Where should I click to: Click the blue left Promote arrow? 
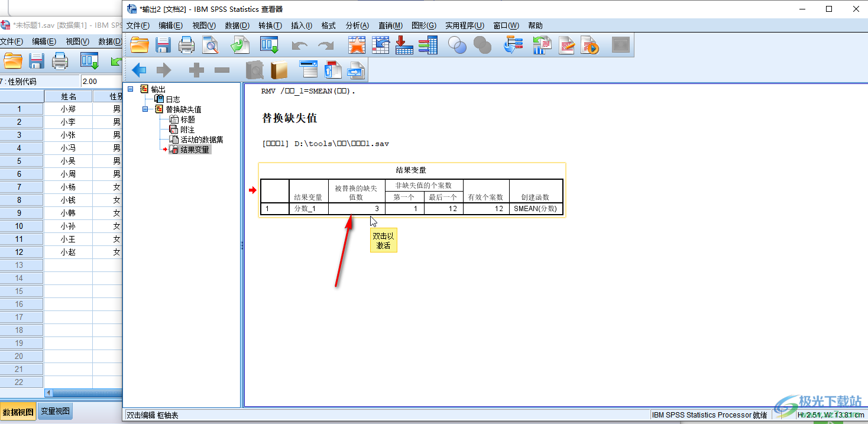pos(140,70)
